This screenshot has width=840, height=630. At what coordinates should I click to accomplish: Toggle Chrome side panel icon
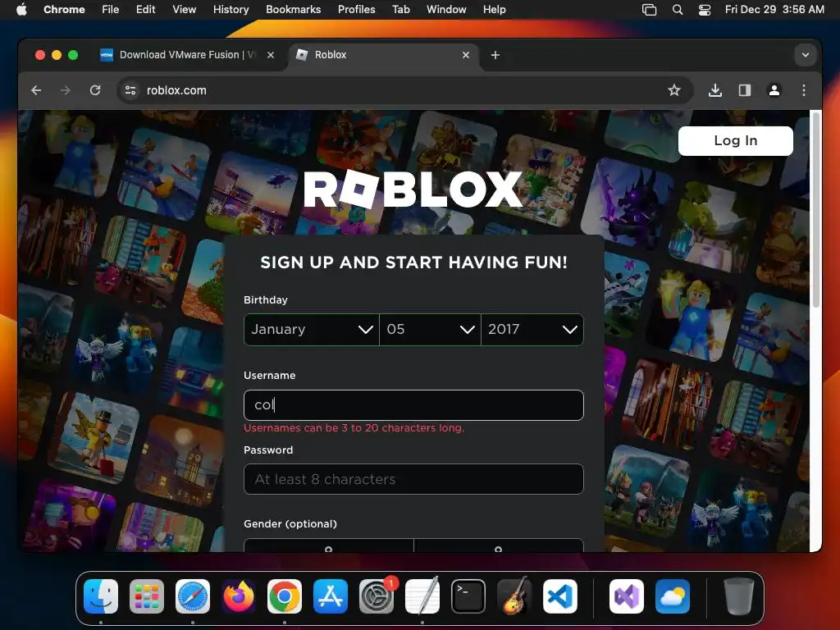pyautogui.click(x=745, y=90)
